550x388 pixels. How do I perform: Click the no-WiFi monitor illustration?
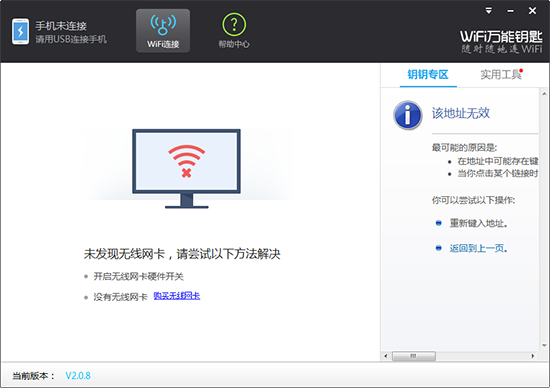(186, 168)
